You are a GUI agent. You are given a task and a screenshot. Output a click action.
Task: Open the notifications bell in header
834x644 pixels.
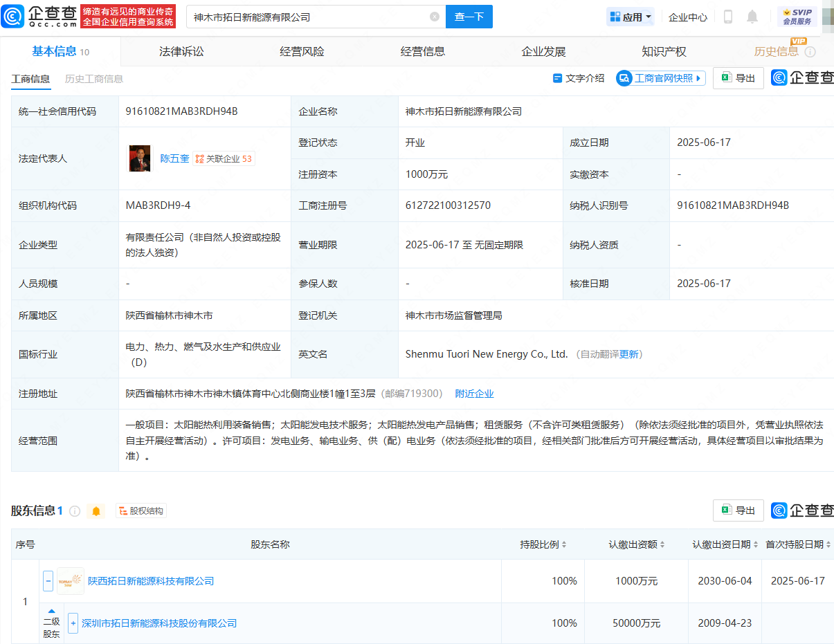[x=752, y=17]
